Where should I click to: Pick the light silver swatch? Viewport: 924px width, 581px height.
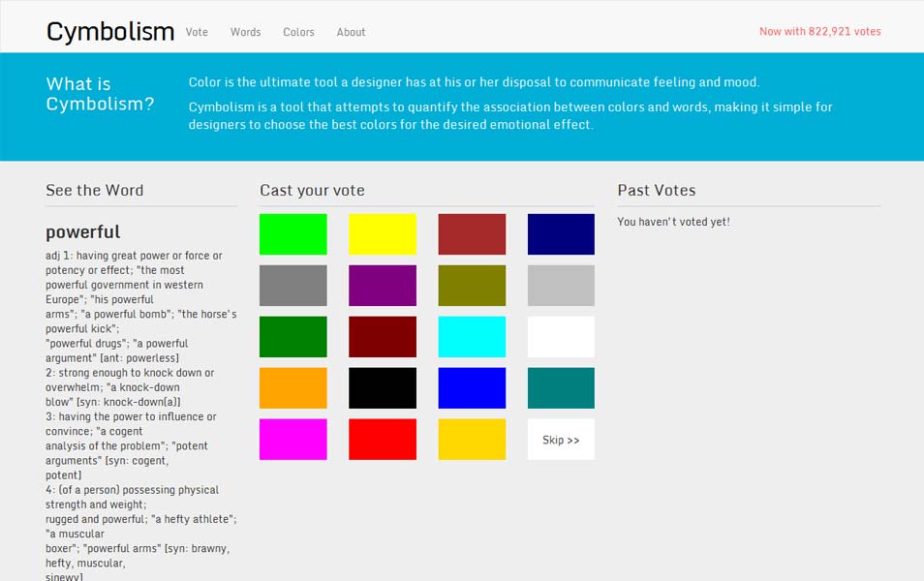[561, 286]
